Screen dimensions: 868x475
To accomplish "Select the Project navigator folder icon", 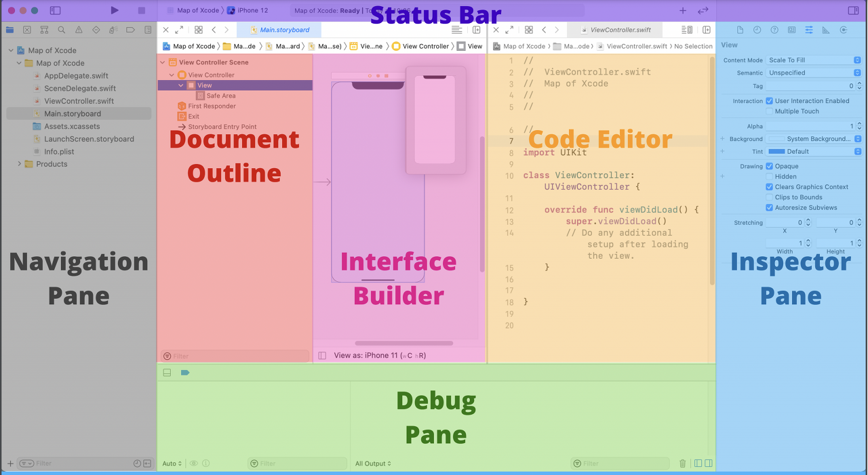I will [x=9, y=30].
